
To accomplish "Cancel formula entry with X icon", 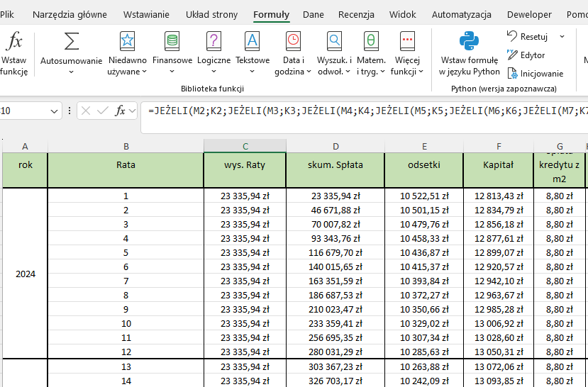I will pos(86,111).
